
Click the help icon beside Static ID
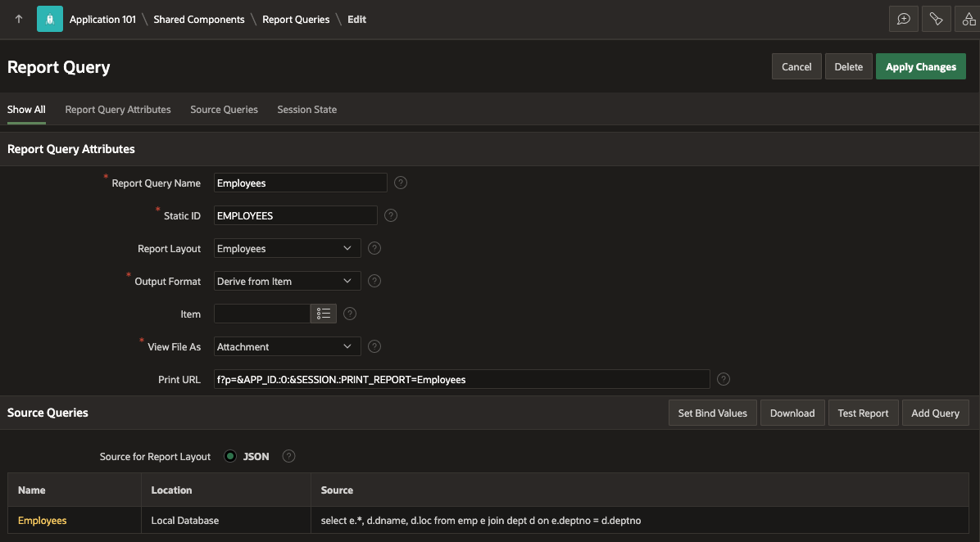[391, 215]
